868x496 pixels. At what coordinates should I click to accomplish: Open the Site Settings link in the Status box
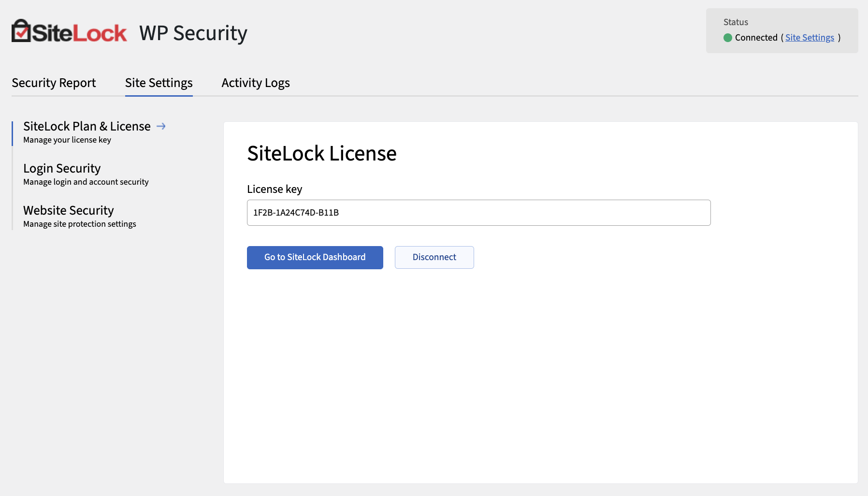[x=810, y=37]
